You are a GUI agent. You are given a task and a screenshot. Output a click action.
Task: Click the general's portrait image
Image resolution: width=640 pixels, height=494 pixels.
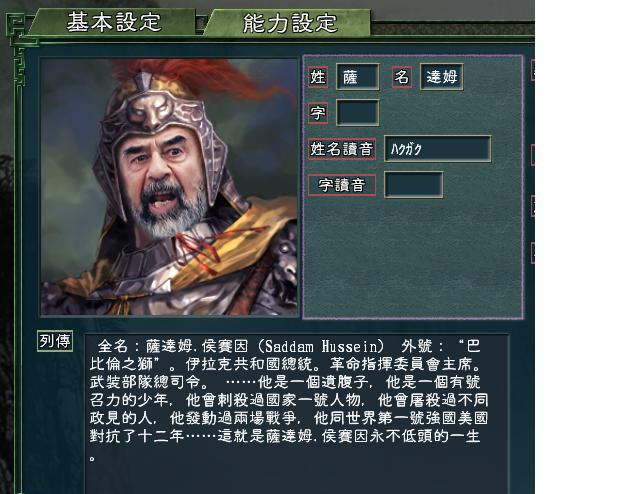[169, 187]
